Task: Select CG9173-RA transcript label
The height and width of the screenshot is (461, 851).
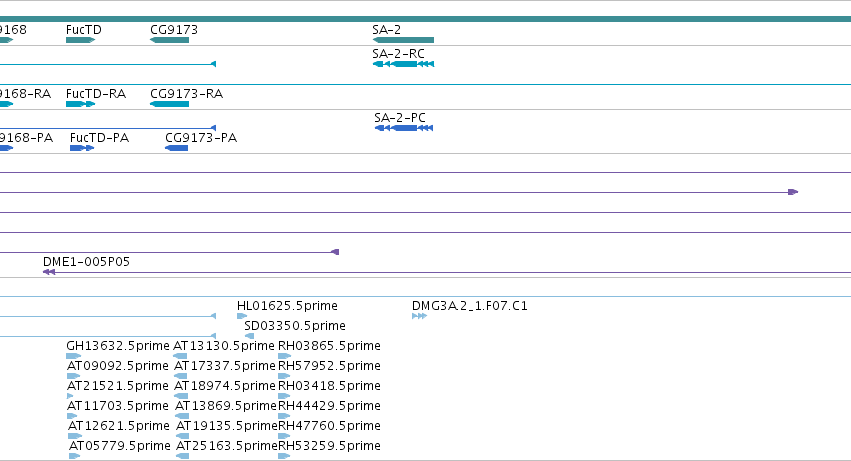Action: tap(186, 94)
